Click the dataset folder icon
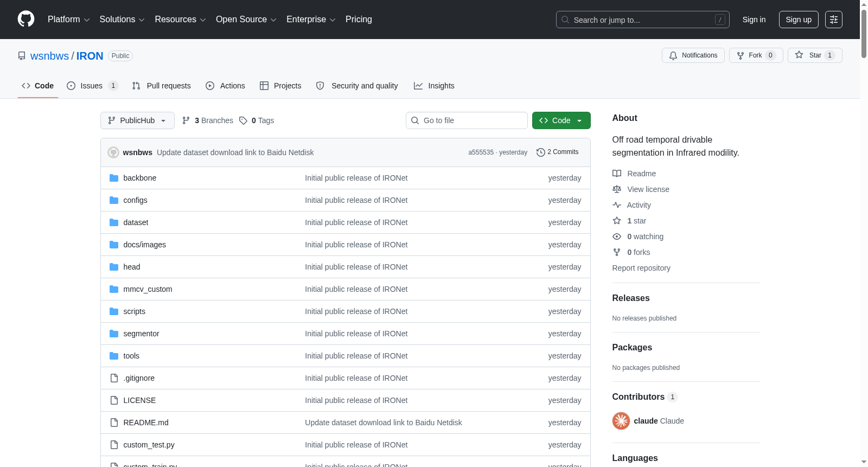 [x=114, y=222]
